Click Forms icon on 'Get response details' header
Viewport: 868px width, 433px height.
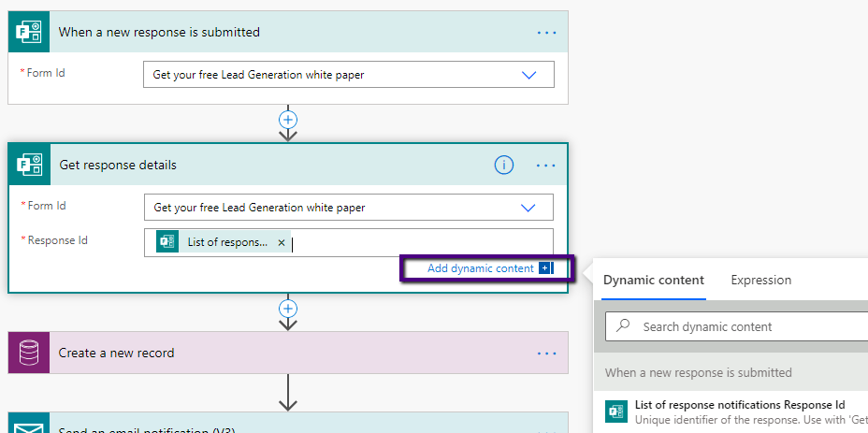28,166
